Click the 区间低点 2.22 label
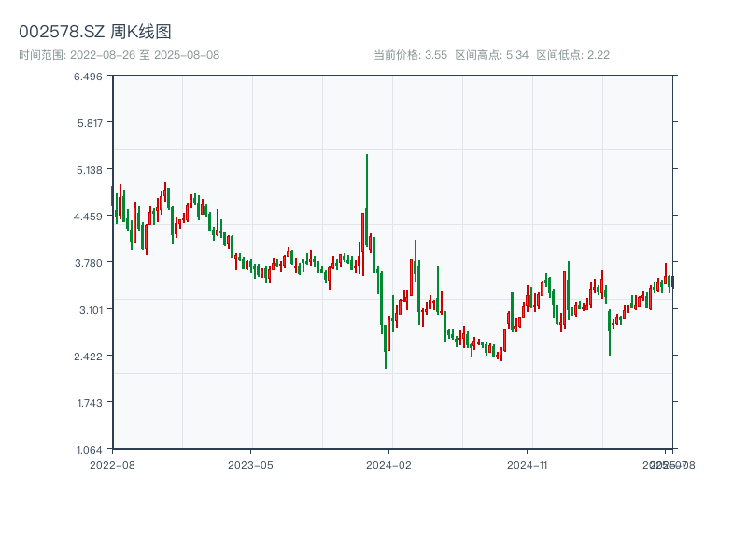 [x=573, y=55]
